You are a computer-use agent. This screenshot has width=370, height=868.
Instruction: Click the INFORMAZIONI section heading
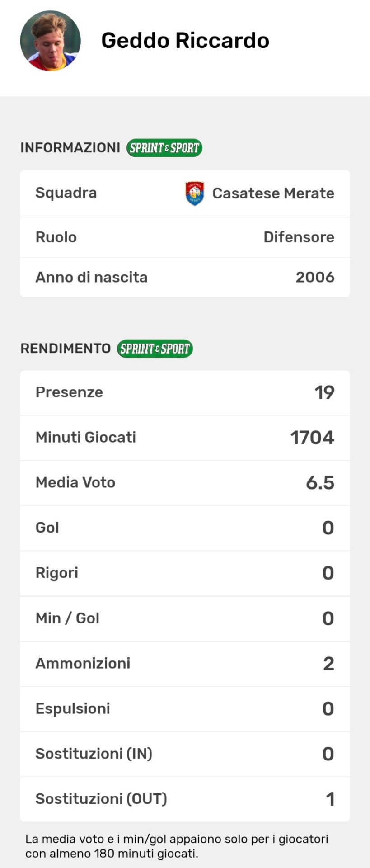pos(70,148)
